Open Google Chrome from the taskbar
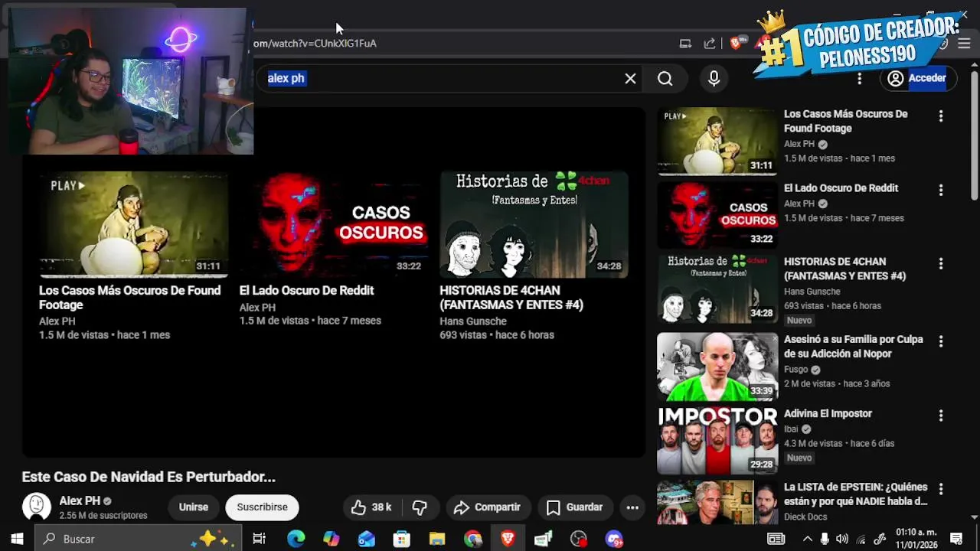Viewport: 980px width, 551px height. point(472,539)
